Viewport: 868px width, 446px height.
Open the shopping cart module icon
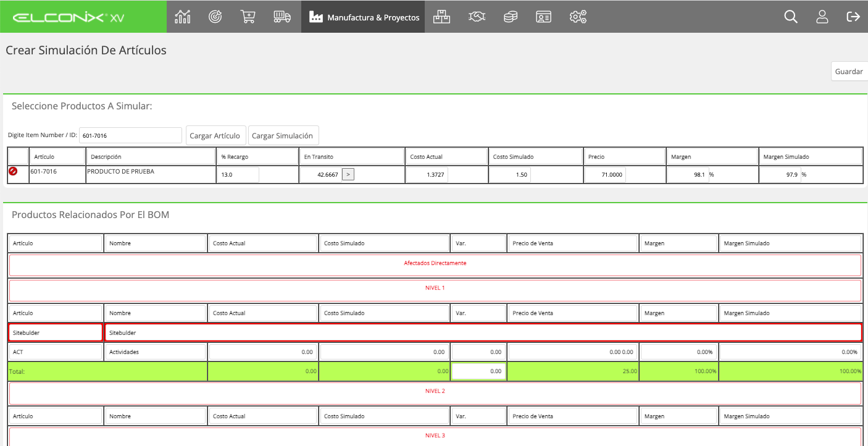248,17
